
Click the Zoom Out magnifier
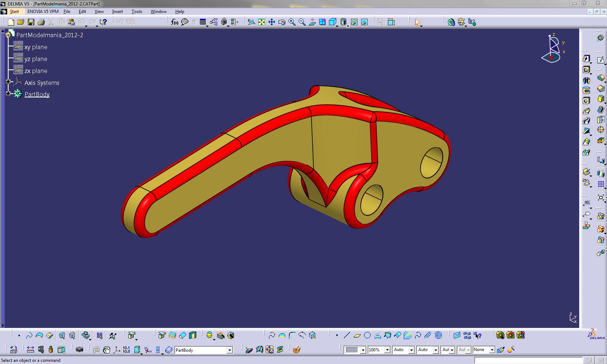pyautogui.click(x=302, y=22)
